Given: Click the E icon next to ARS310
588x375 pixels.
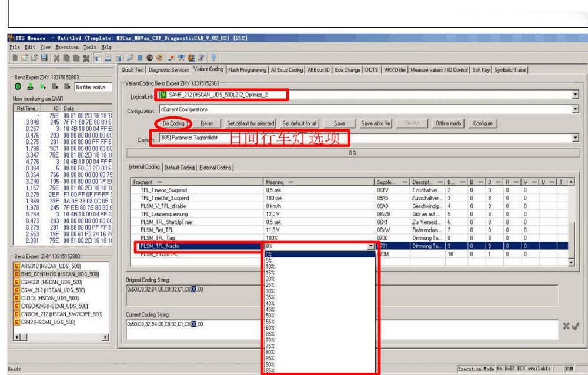Looking at the screenshot, I should (x=16, y=266).
